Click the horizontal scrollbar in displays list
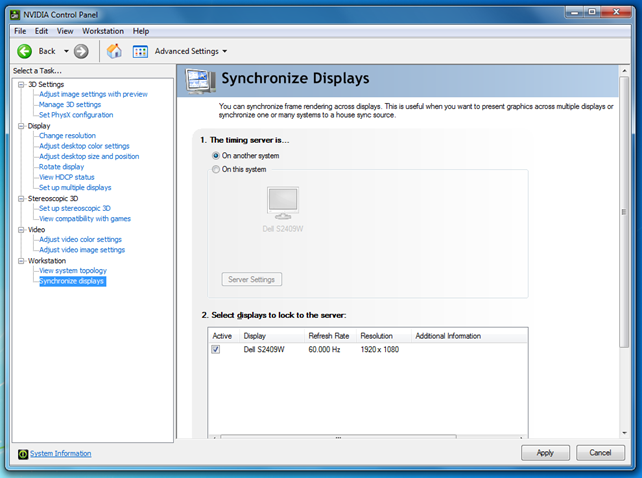 tap(337, 436)
